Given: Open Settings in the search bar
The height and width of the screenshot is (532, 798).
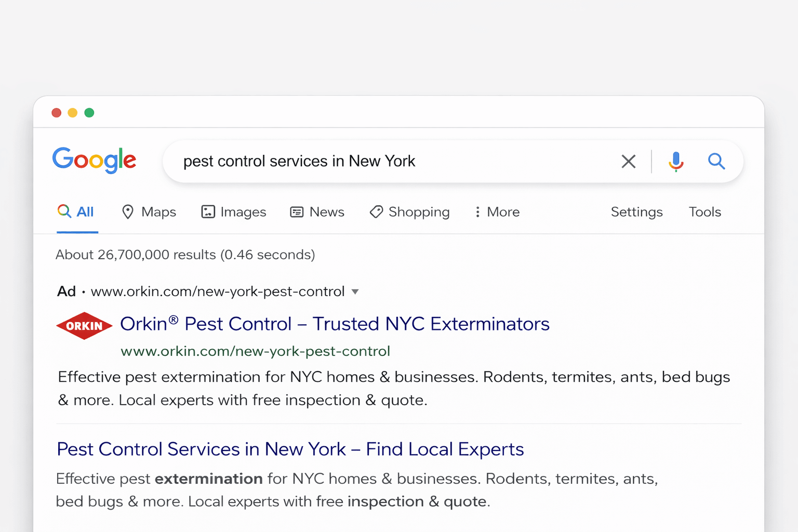Looking at the screenshot, I should coord(636,212).
